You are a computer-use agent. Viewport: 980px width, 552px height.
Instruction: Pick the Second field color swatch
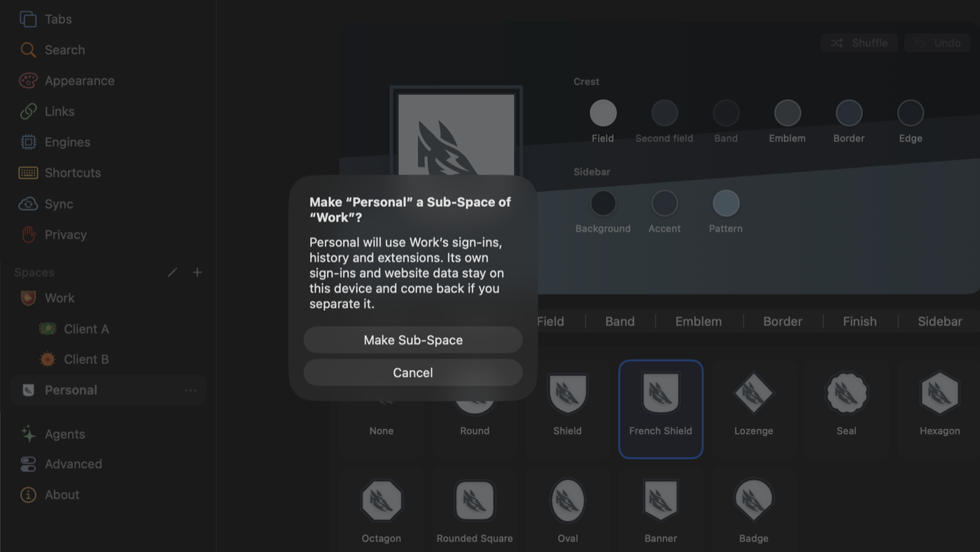click(664, 113)
